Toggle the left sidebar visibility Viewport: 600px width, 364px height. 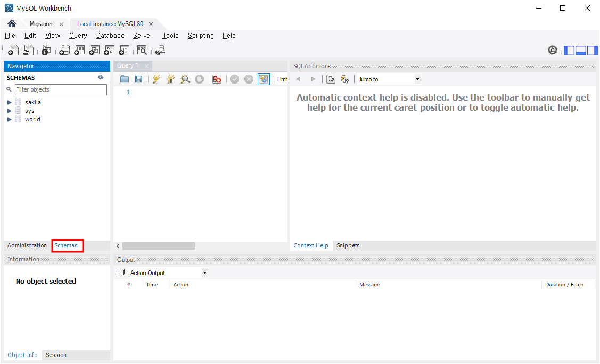click(x=570, y=50)
